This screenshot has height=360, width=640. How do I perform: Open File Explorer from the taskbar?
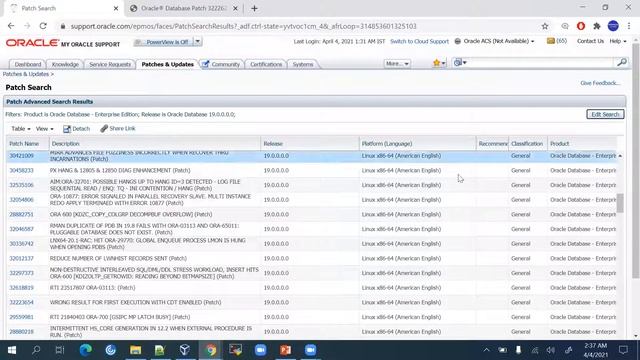(135, 350)
